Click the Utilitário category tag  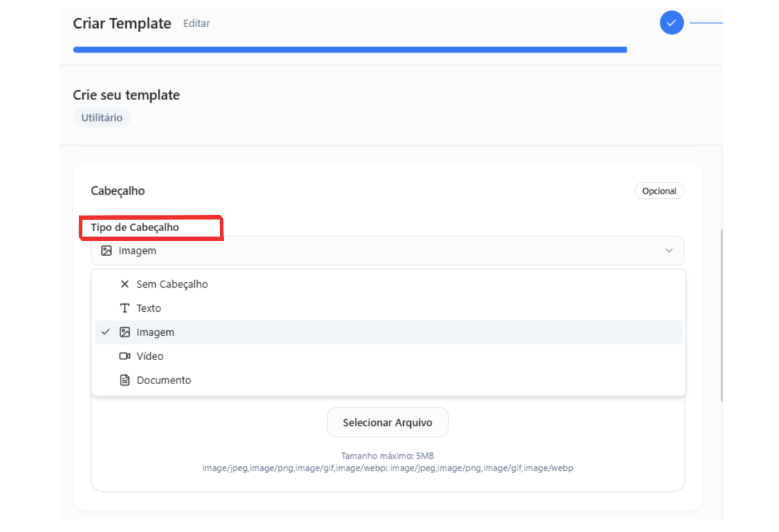102,117
